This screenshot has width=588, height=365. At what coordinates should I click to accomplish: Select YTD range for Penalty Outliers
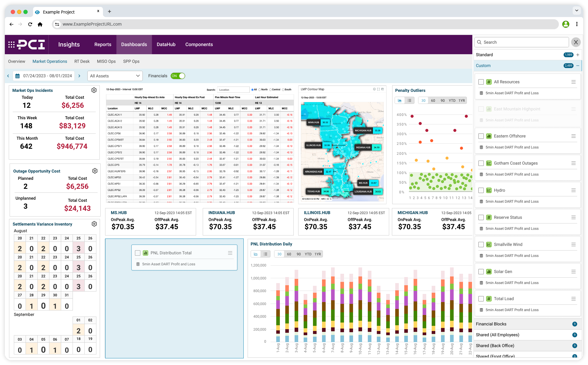tap(452, 100)
